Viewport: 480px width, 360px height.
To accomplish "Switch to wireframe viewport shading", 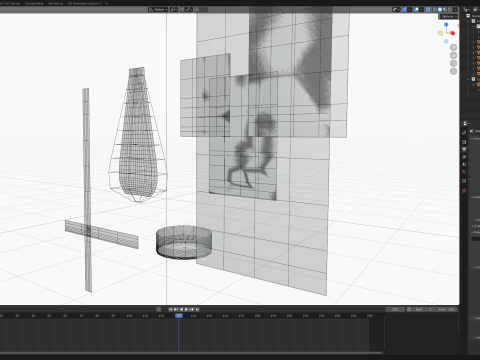I will click(435, 9).
